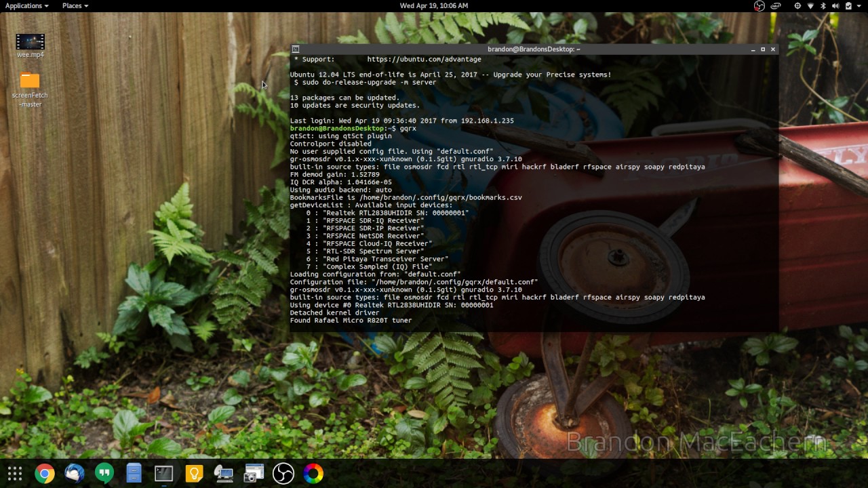Click the crosshair location icon in top bar
The image size is (868, 488).
[x=797, y=5]
